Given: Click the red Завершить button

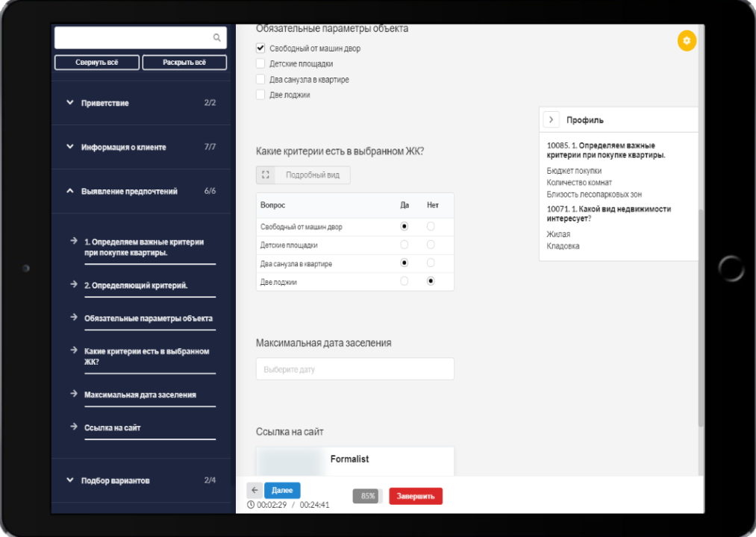Looking at the screenshot, I should pyautogui.click(x=416, y=496).
